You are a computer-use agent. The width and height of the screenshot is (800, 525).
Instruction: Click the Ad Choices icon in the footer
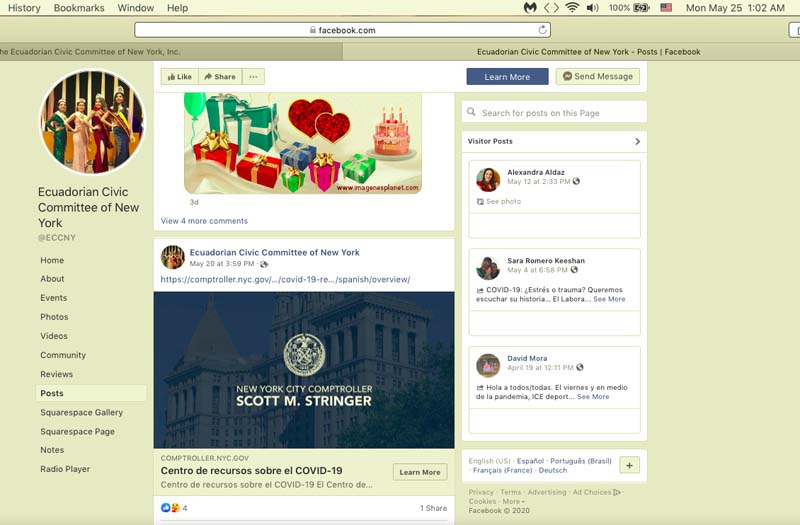[x=617, y=492]
